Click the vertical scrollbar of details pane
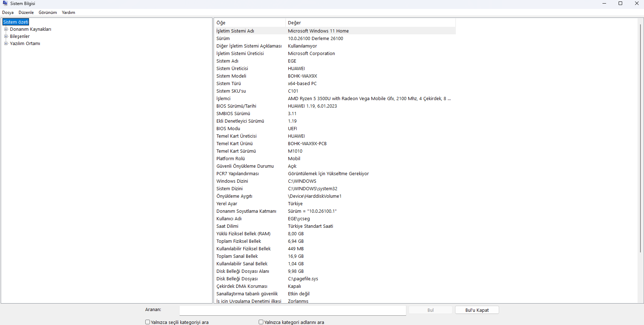 pos(640,138)
